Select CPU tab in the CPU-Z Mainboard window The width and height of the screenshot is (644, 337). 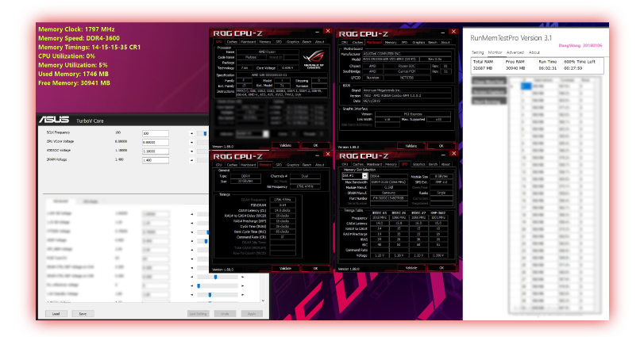344,42
